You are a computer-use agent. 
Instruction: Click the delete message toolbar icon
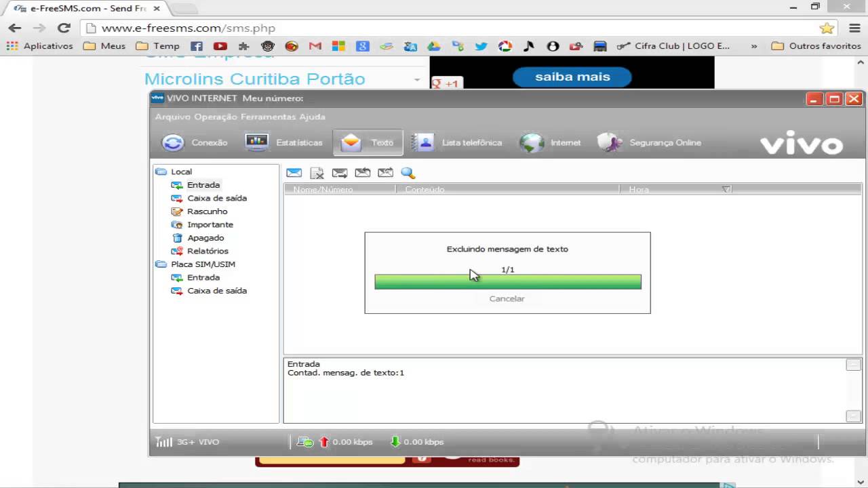pyautogui.click(x=317, y=173)
